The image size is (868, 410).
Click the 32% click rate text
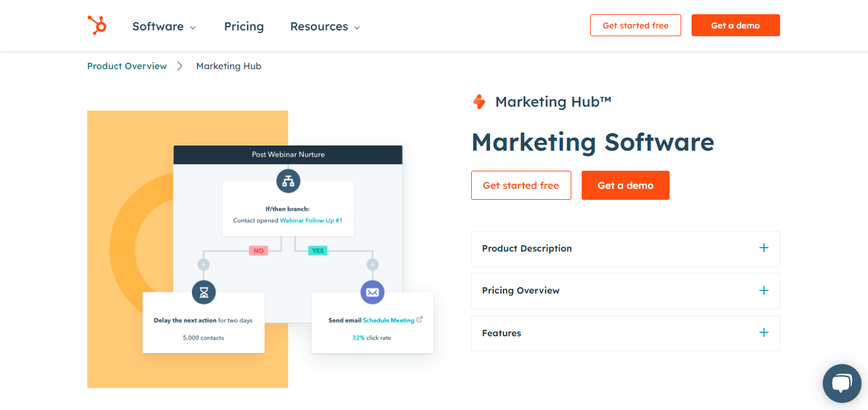click(x=372, y=338)
